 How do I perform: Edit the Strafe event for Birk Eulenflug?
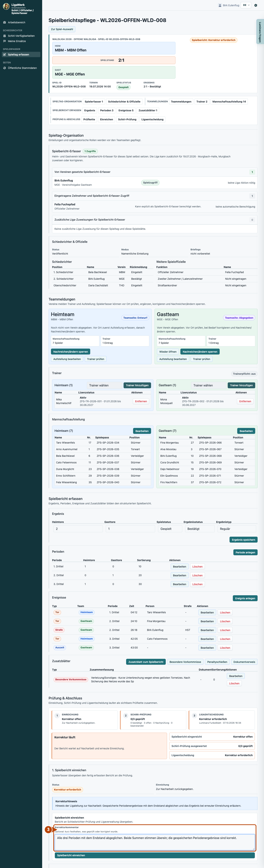tap(207, 630)
